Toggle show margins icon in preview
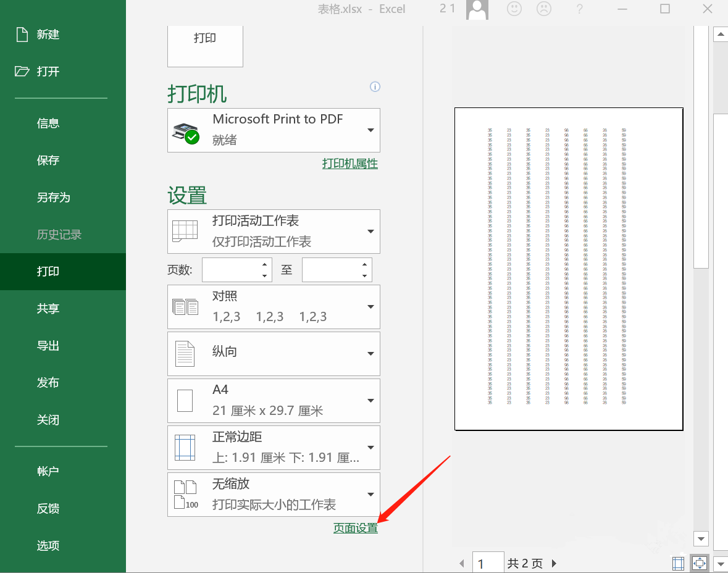 678,564
